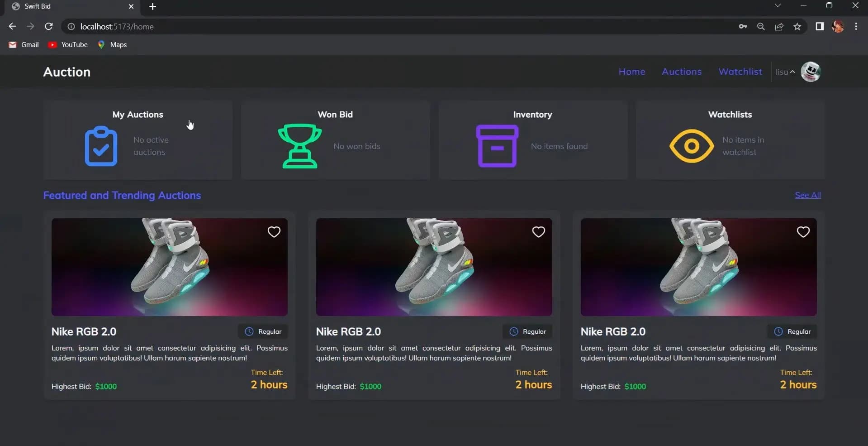Click the browser forward arrow

point(30,26)
